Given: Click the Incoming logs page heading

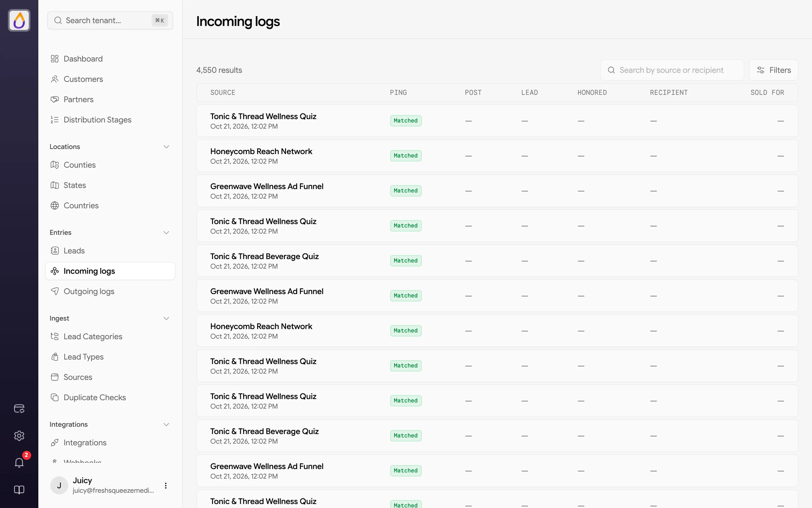Looking at the screenshot, I should click(238, 21).
